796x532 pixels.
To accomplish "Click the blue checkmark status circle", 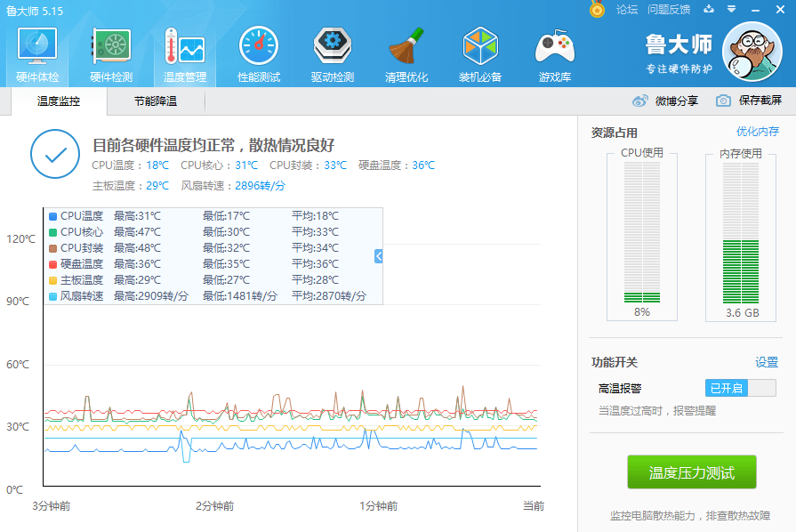I will pyautogui.click(x=55, y=154).
